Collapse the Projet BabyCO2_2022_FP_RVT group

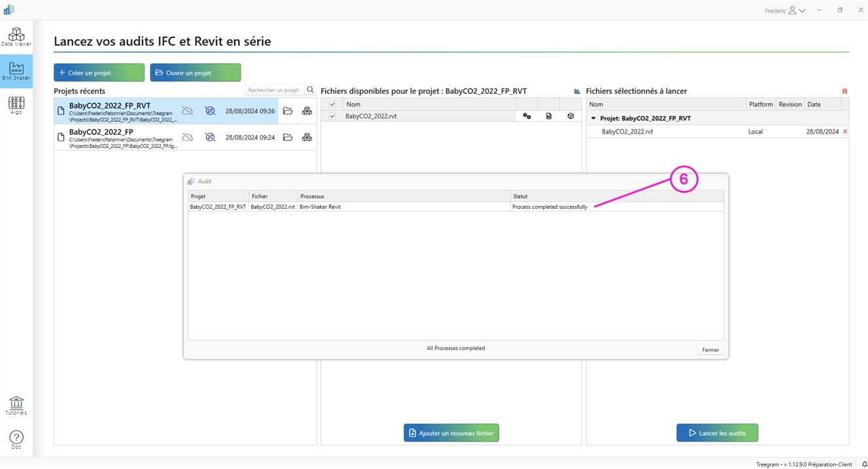594,118
